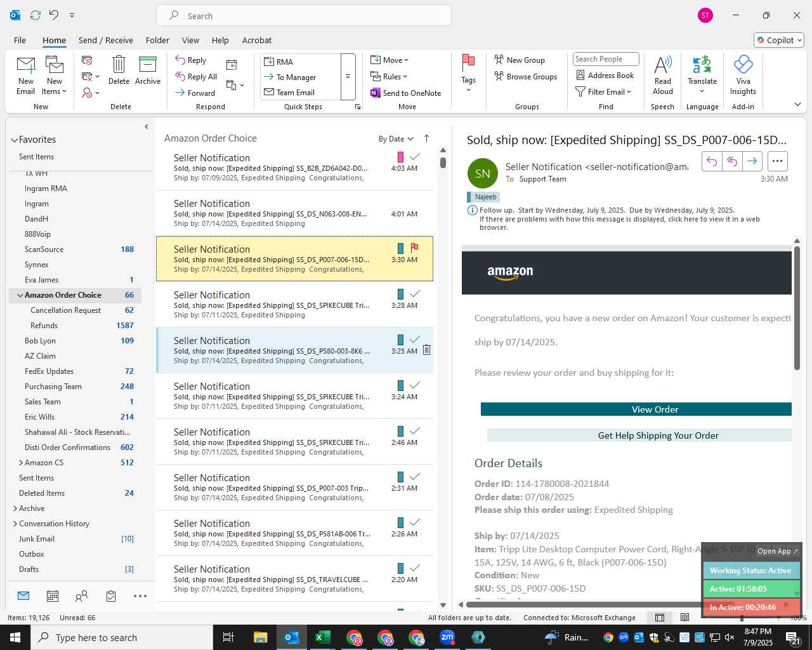Open the By Date sort dropdown
Image resolution: width=812 pixels, height=650 pixels.
(x=396, y=139)
